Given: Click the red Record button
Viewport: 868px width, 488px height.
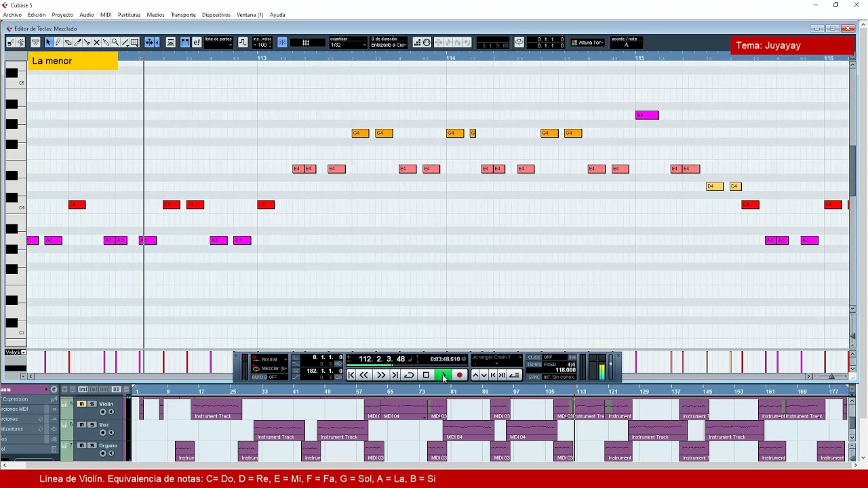Looking at the screenshot, I should pos(459,375).
